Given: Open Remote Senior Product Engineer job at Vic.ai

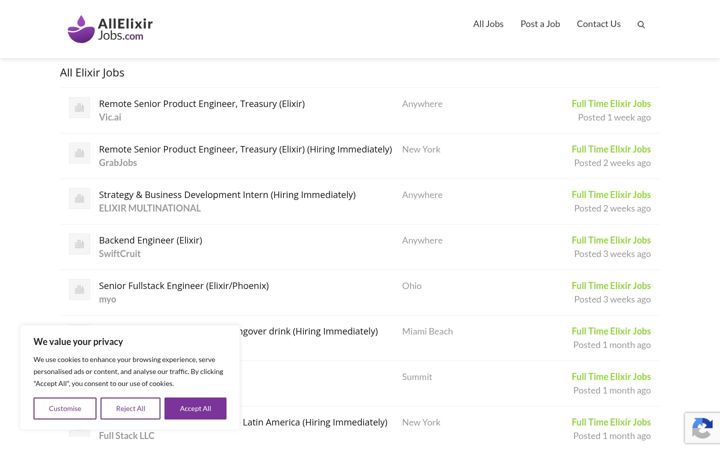Looking at the screenshot, I should pos(202,104).
